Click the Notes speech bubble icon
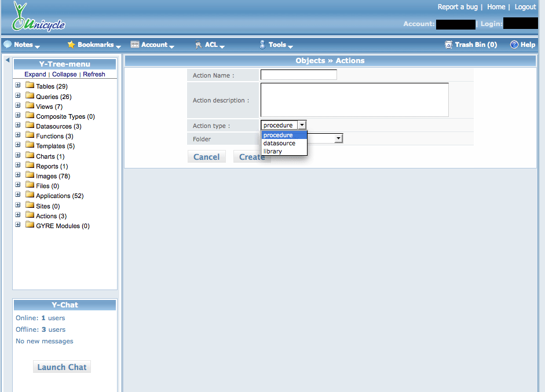Image resolution: width=545 pixels, height=392 pixels. point(8,45)
